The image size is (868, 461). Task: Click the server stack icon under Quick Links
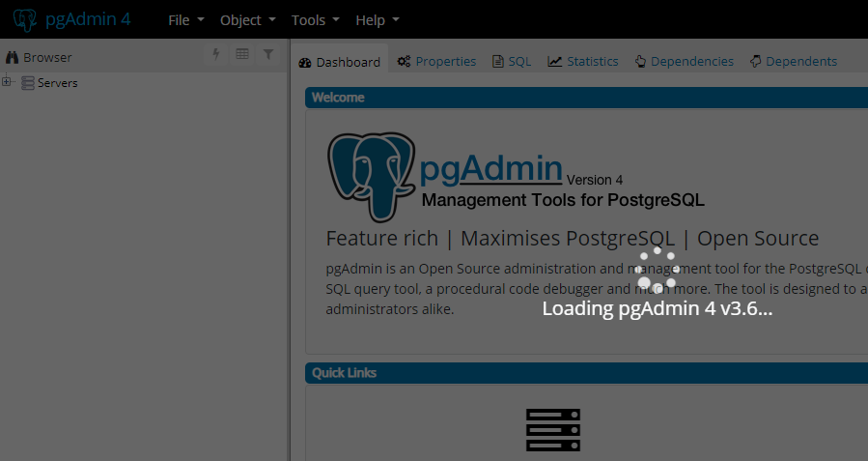click(x=552, y=429)
